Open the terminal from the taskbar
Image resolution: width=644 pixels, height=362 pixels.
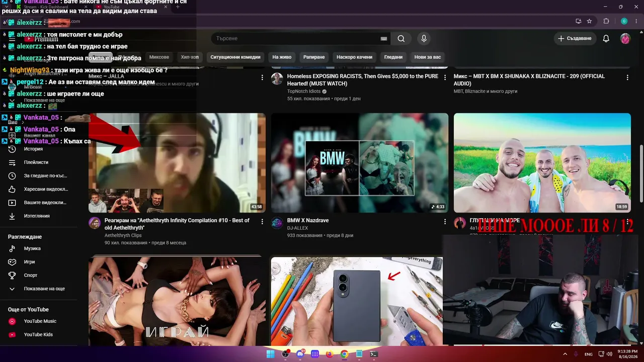(374, 354)
